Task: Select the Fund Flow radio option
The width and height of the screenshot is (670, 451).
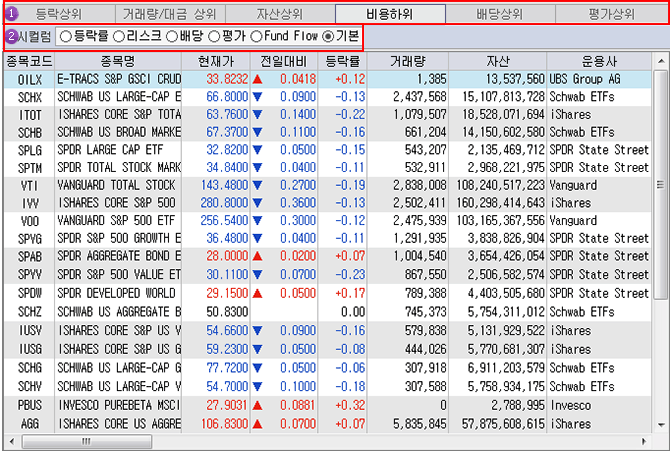Action: (256, 37)
